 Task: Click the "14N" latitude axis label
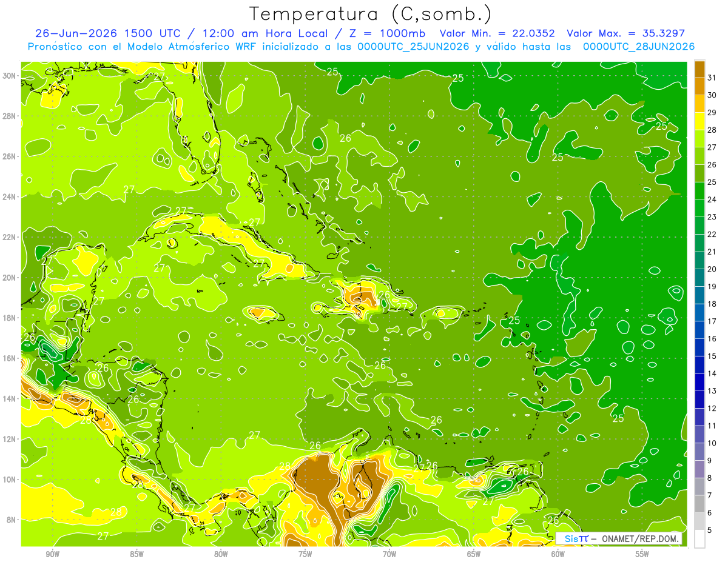pos(10,399)
